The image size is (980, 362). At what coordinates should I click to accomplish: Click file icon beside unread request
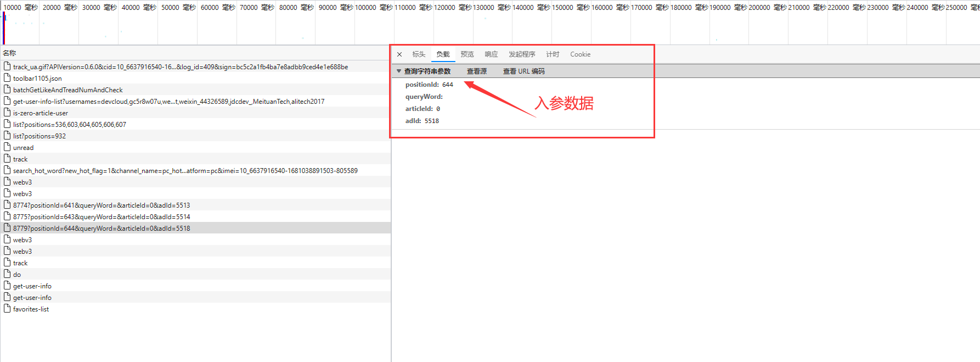[x=7, y=147]
